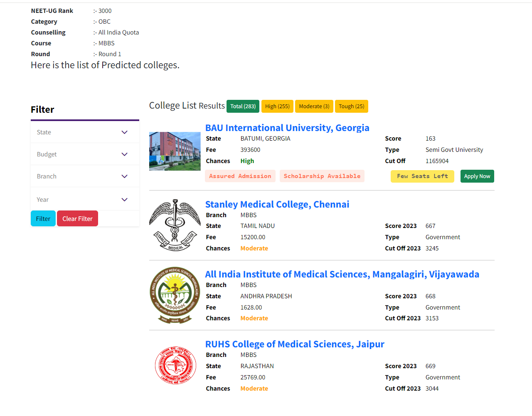Click the red Clear Filter button
Viewport: 532px width, 416px height.
tap(77, 219)
